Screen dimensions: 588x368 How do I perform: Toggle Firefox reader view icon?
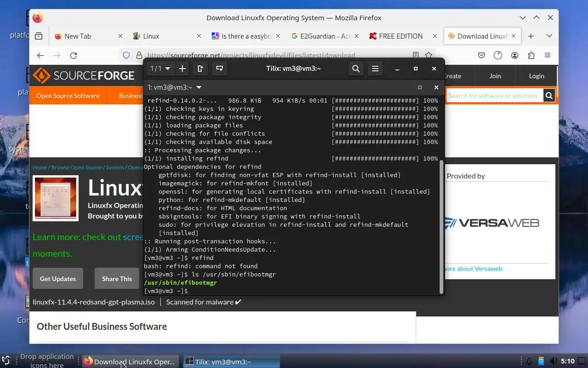pos(416,55)
